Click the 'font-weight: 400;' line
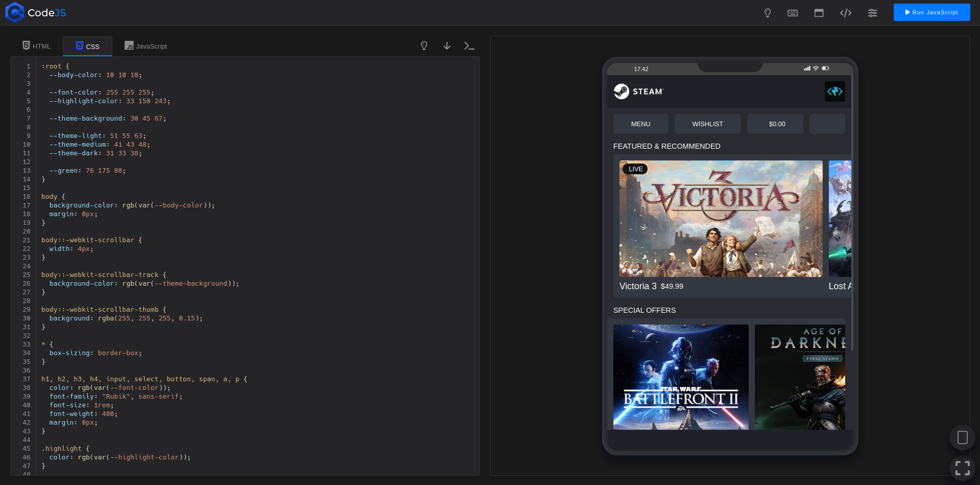 pos(83,414)
